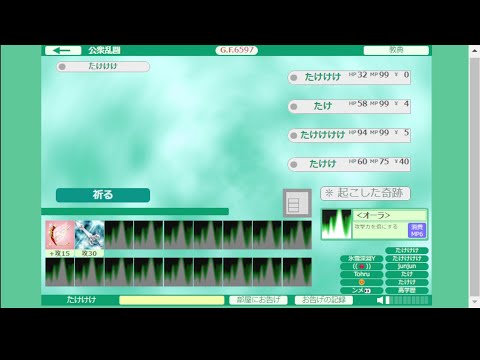Select たけけけ in the member list
Screen dimensions: 480x360
407,250
